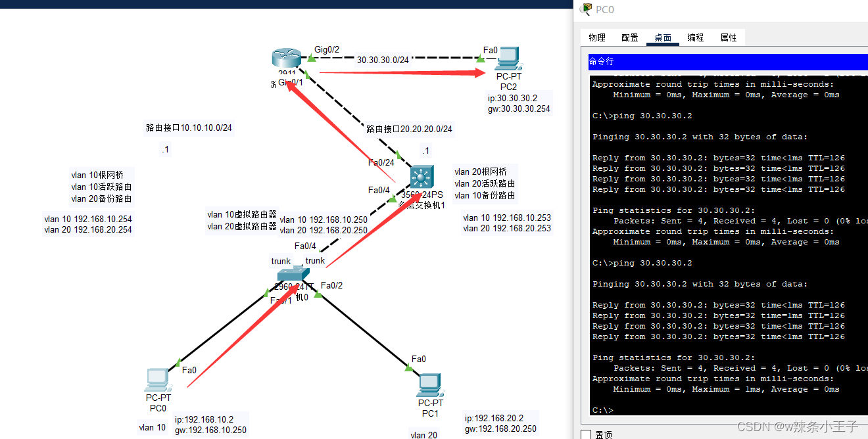Click vlan 10 192.168.10.254 note
Viewport: 868px width, 439px height.
pos(87,219)
